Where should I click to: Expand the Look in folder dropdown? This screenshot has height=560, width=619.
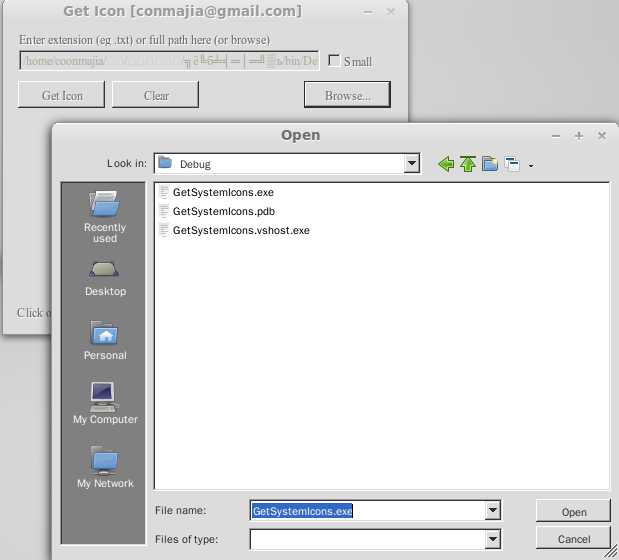[x=411, y=163]
